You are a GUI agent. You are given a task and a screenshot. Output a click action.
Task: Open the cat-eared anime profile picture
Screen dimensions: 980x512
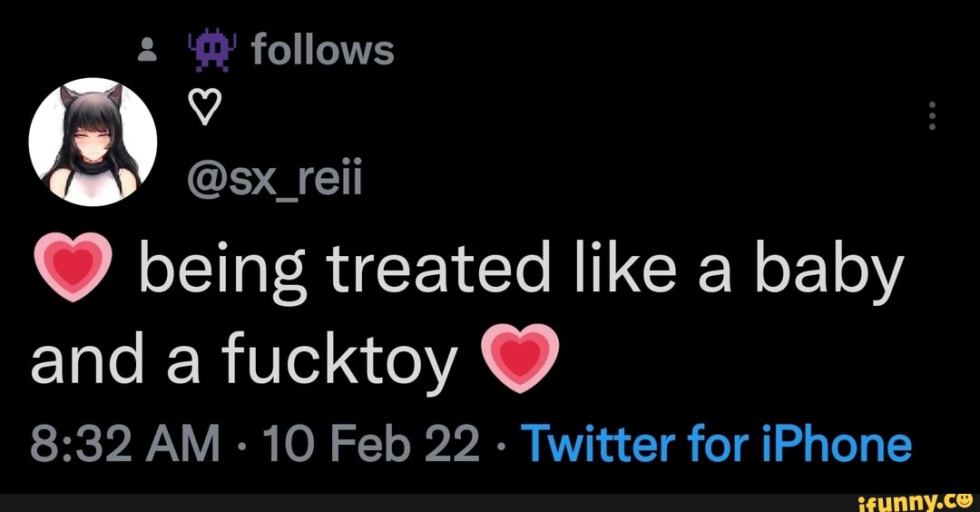93,143
